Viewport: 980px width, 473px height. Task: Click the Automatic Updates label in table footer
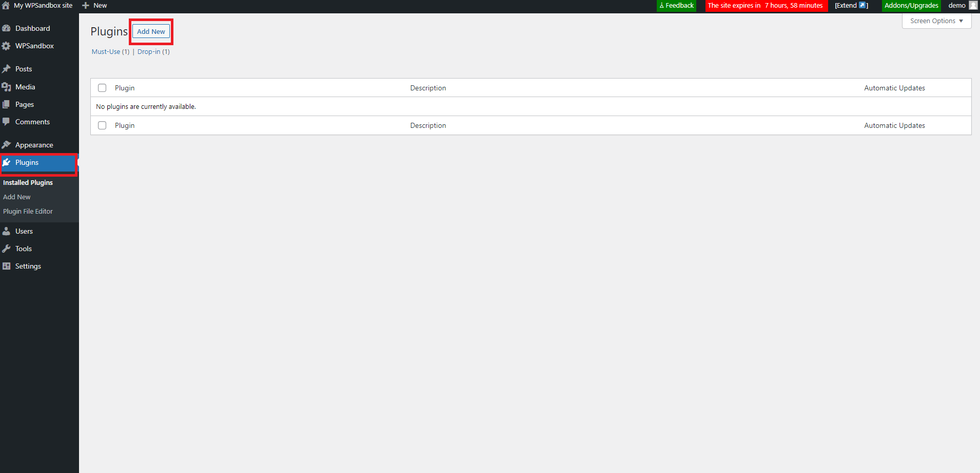coord(894,125)
